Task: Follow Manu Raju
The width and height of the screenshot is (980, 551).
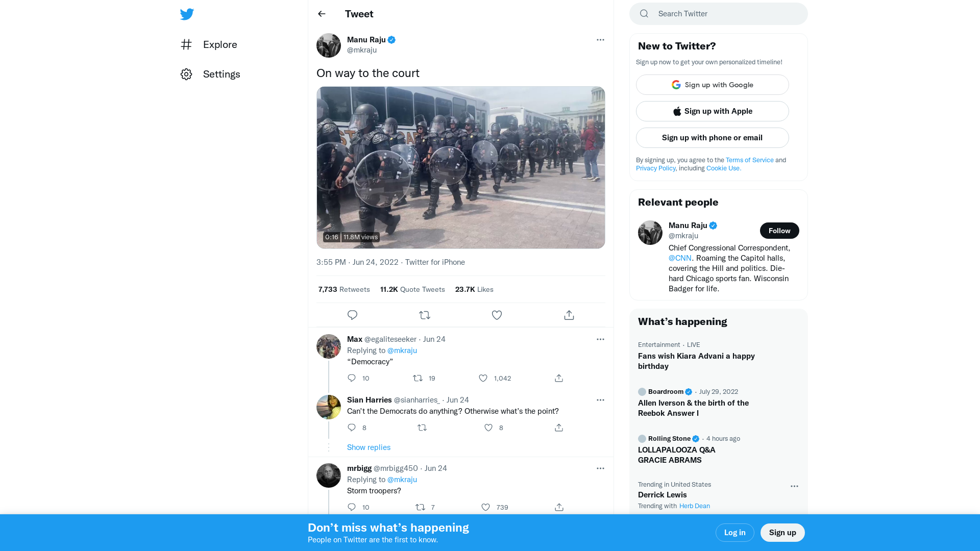Action: [779, 231]
